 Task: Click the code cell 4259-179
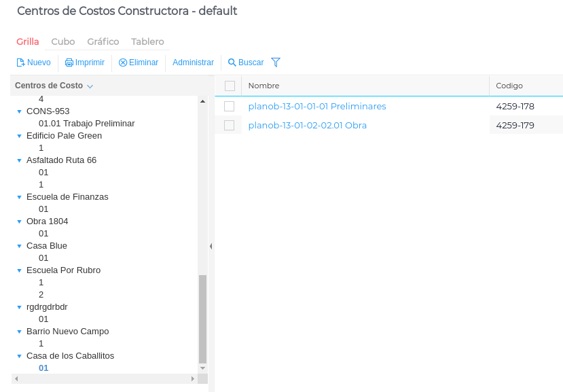(x=515, y=126)
